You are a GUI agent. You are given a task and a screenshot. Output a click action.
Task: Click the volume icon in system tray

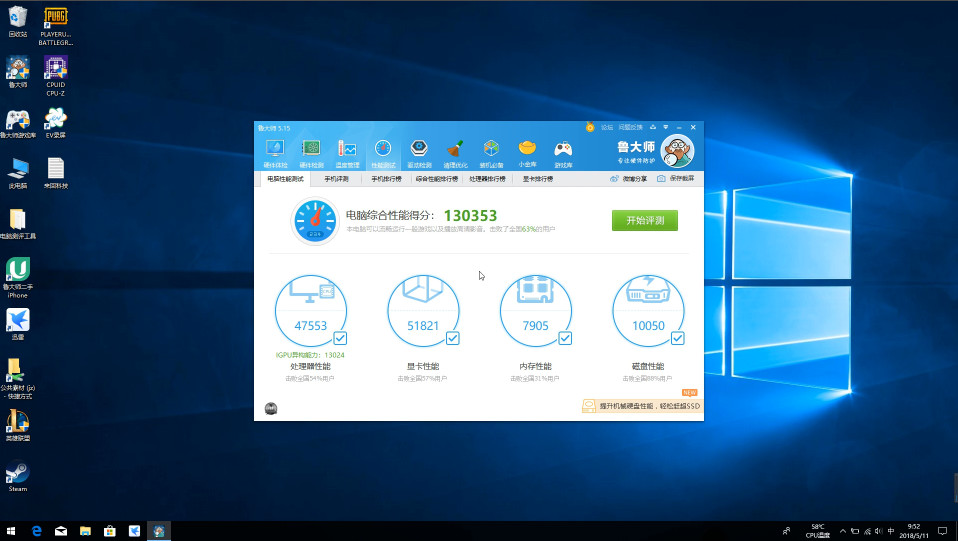(x=879, y=531)
